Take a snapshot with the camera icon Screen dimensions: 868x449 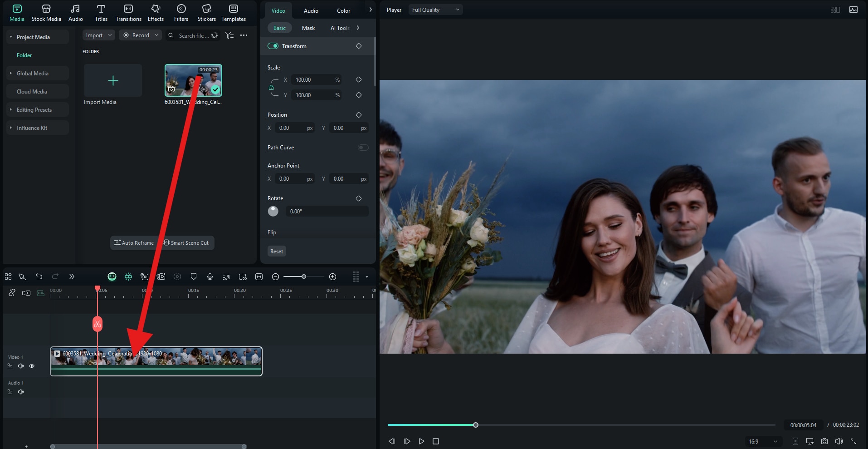[824, 441]
